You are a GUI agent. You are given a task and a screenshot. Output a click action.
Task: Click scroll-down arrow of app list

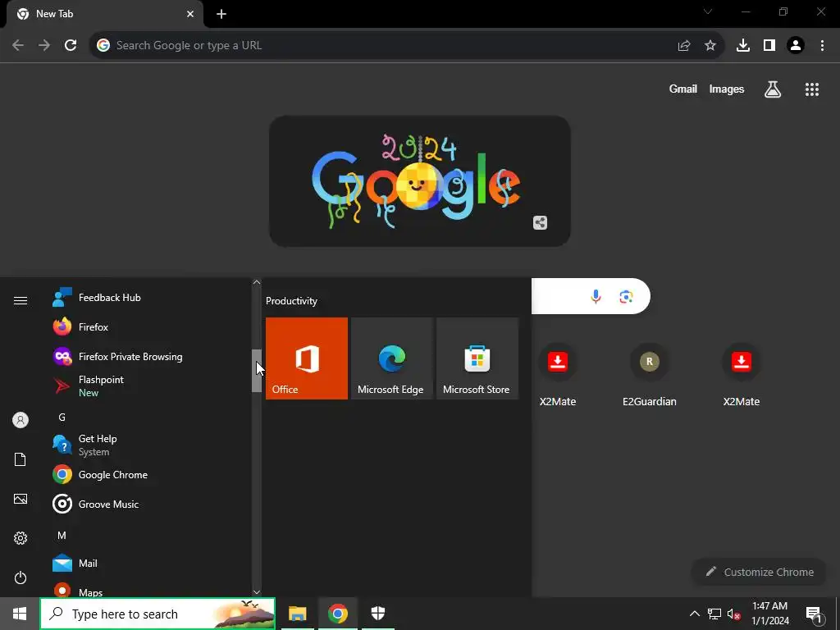pyautogui.click(x=257, y=592)
